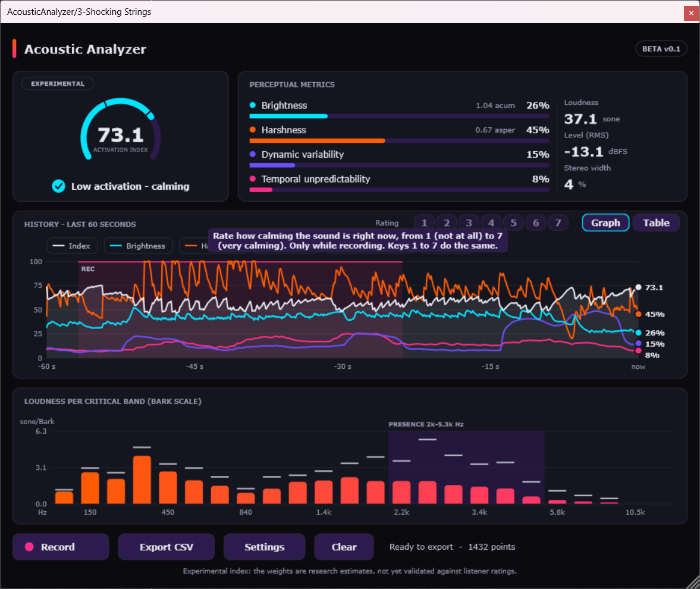
Task: Click the BETA v0.1 badge
Action: [661, 49]
